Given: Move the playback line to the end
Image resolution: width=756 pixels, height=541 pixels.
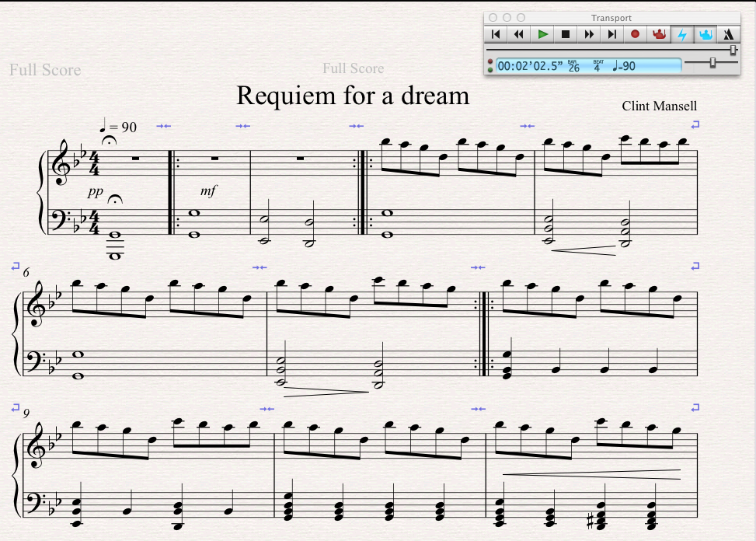Looking at the screenshot, I should pyautogui.click(x=611, y=34).
